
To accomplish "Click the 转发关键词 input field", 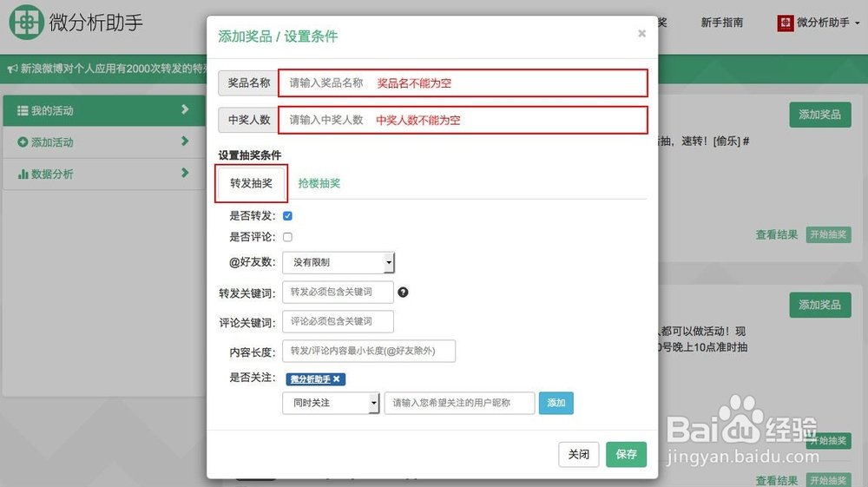I will point(338,293).
